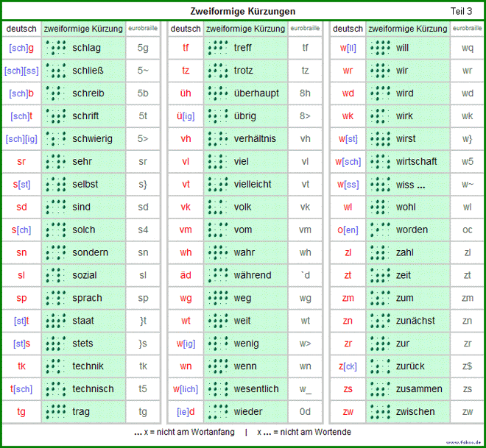The width and height of the screenshot is (486, 448).
Task: Select the word 'zurück'
Action: pos(410,366)
